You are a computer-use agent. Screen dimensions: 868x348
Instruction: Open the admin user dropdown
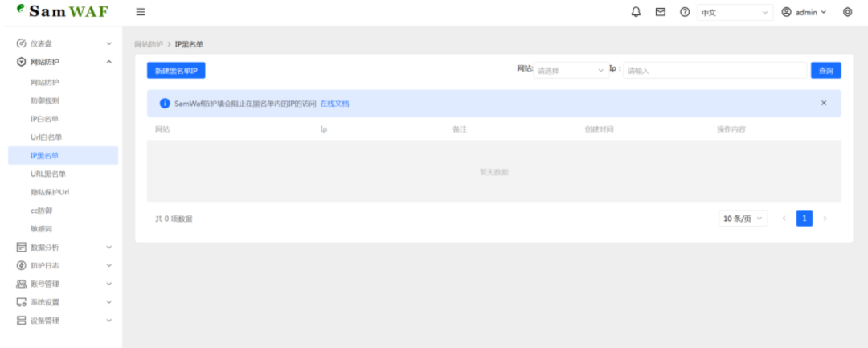(804, 12)
